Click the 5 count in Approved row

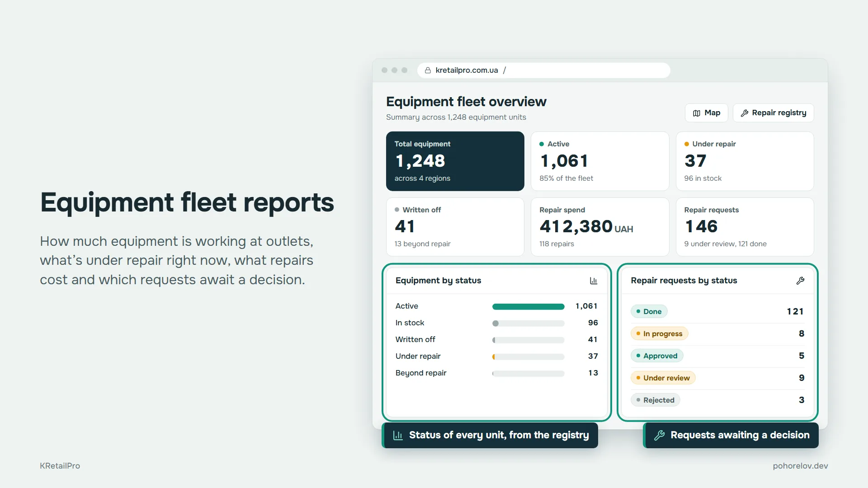coord(802,356)
